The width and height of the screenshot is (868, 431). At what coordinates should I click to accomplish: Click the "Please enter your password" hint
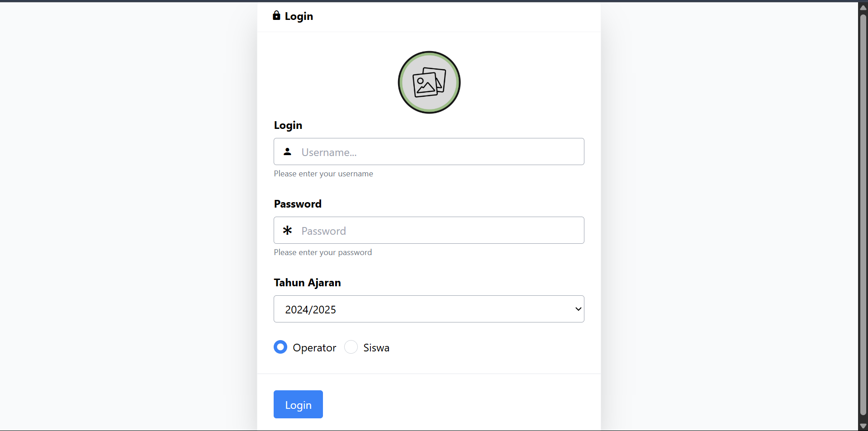pos(323,252)
